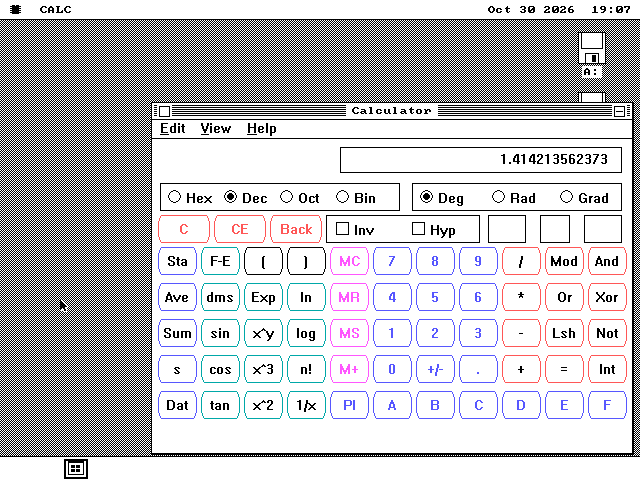Click the log button
This screenshot has height=480, width=640.
[306, 333]
